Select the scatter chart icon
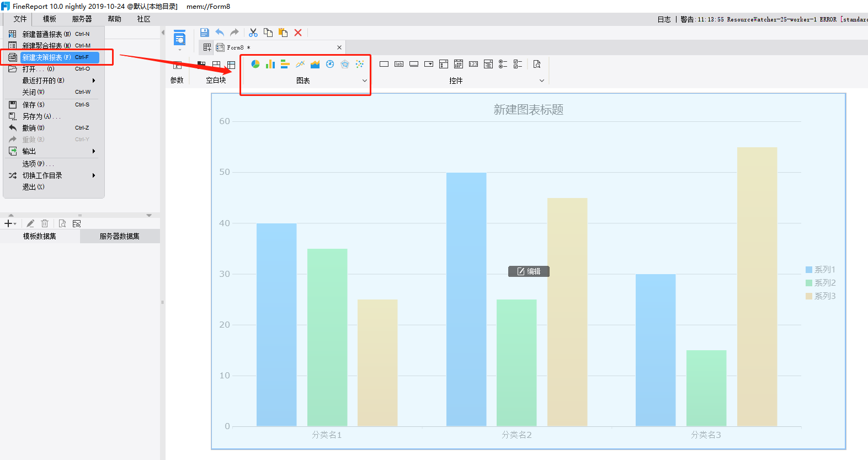 360,64
